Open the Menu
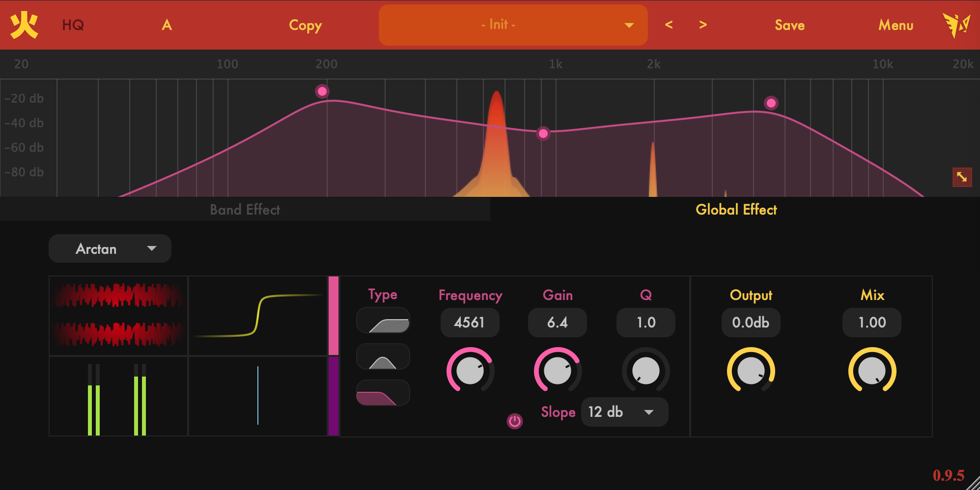 pos(896,25)
